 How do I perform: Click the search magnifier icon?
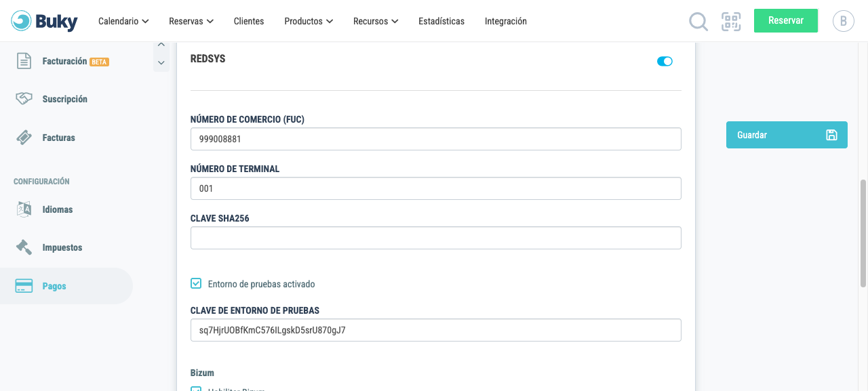click(x=698, y=22)
